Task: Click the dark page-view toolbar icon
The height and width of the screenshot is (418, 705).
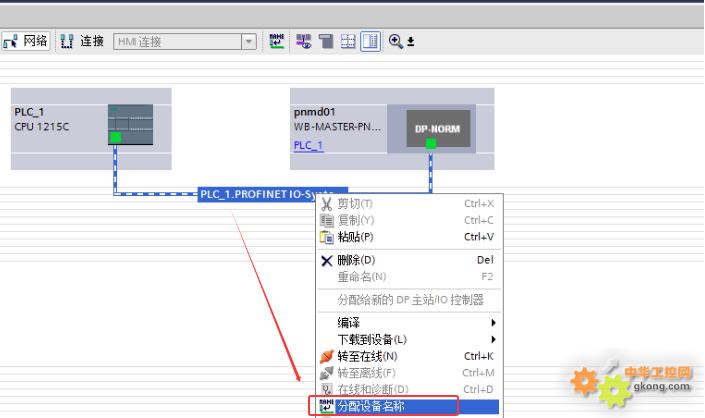Action: (326, 41)
